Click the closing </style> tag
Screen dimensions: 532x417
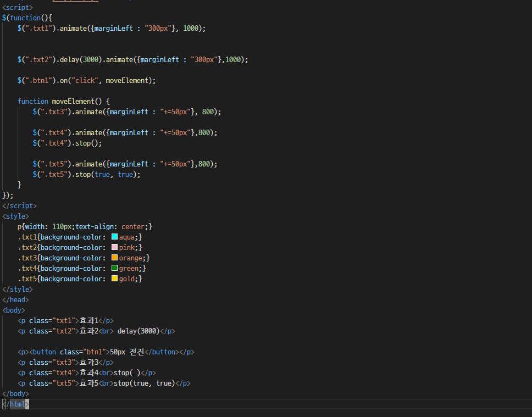click(x=17, y=289)
